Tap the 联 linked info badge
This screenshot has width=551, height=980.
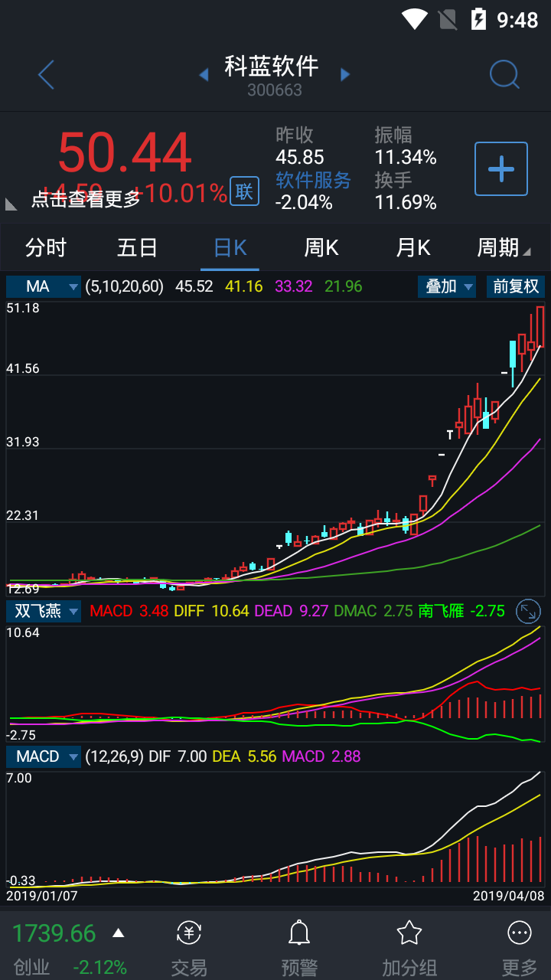244,191
